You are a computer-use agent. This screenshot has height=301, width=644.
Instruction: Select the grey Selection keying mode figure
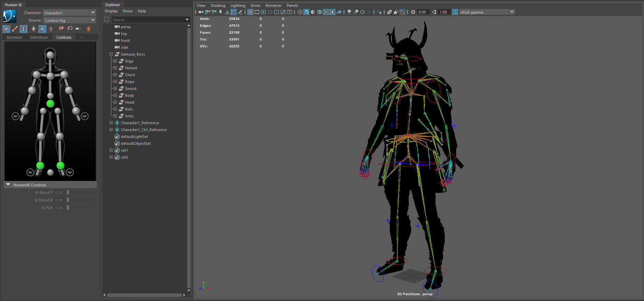tap(51, 29)
